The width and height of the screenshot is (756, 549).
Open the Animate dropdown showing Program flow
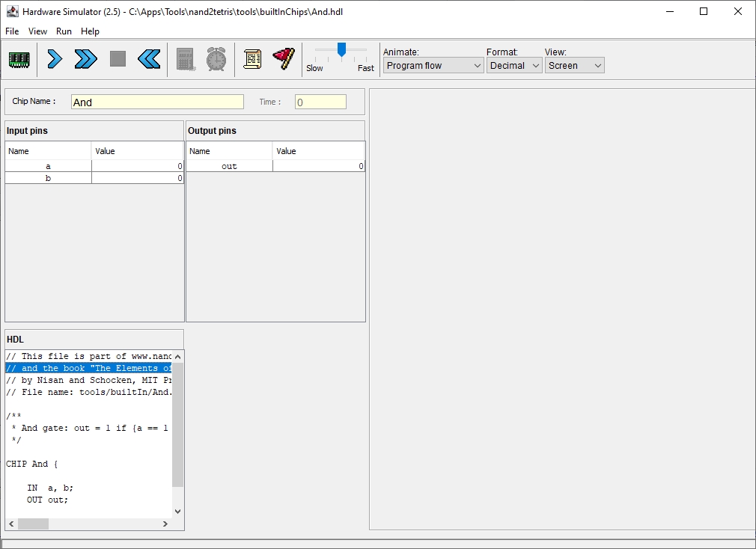click(x=433, y=66)
